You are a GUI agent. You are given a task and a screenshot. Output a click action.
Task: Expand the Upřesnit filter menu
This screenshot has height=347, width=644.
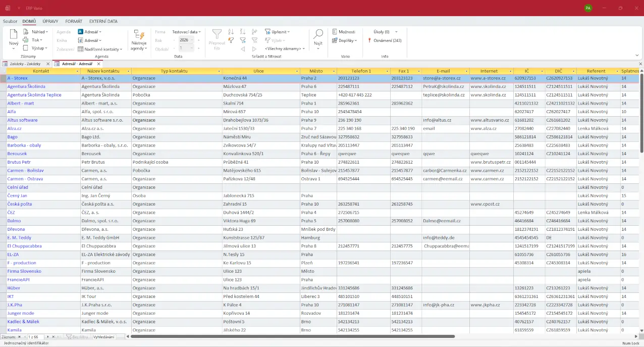point(278,32)
